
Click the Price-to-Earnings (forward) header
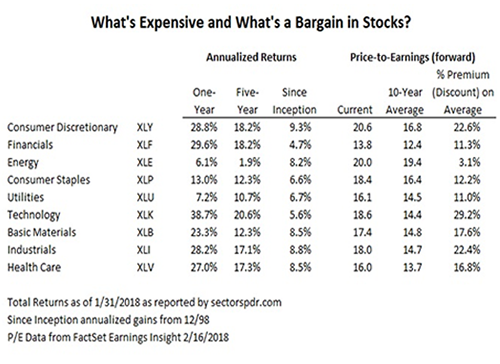[x=412, y=58]
